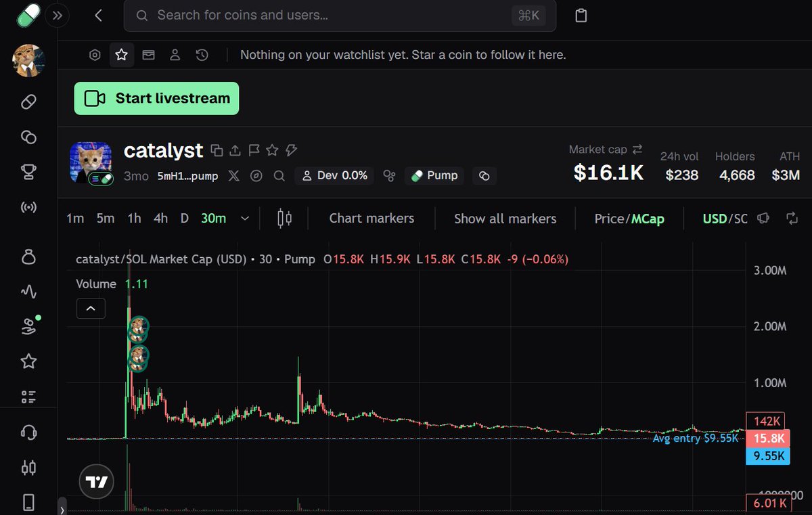812x515 pixels.
Task: Select the 5m timeframe
Action: pos(106,218)
